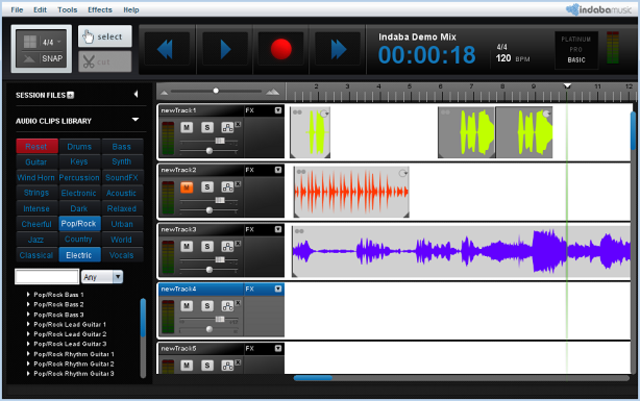Open the newTrack3 header dropdown arrow
640x401 pixels.
click(x=278, y=229)
